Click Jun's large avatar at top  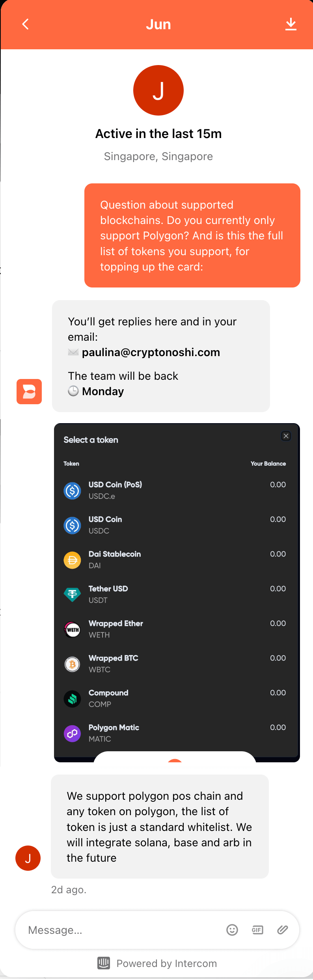click(158, 90)
